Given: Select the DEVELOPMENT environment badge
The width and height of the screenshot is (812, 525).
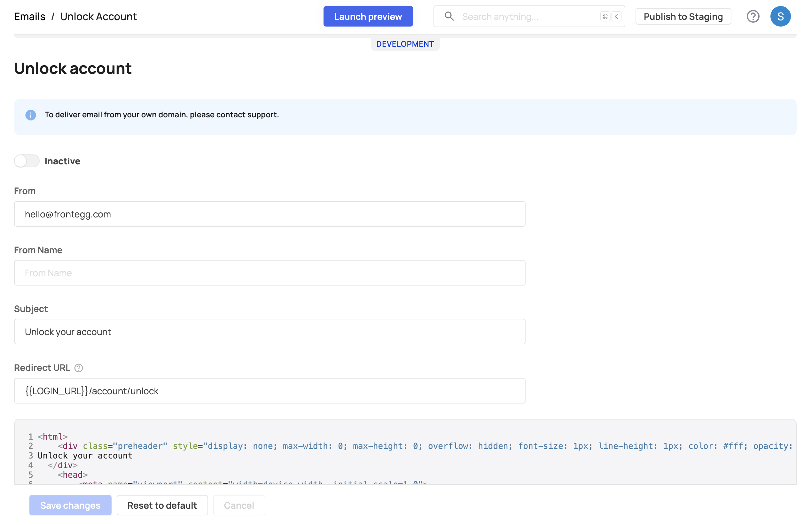Looking at the screenshot, I should tap(405, 43).
